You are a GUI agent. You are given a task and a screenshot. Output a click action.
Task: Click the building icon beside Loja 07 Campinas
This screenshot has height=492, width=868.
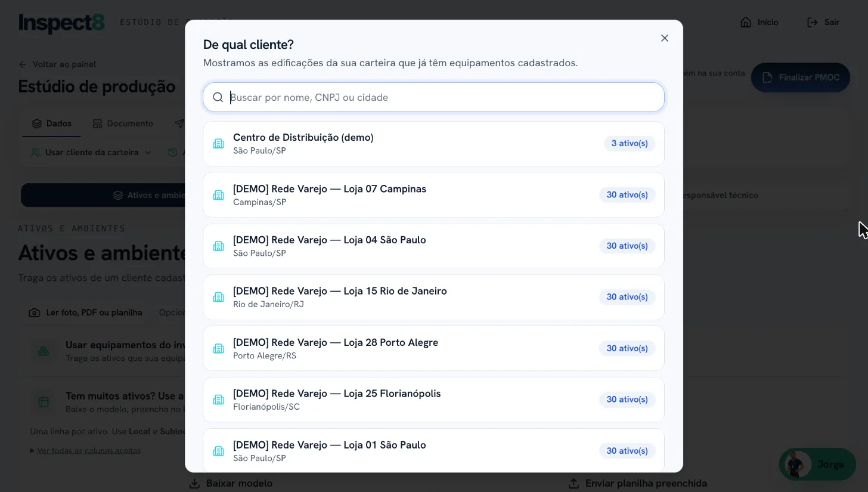(x=218, y=195)
